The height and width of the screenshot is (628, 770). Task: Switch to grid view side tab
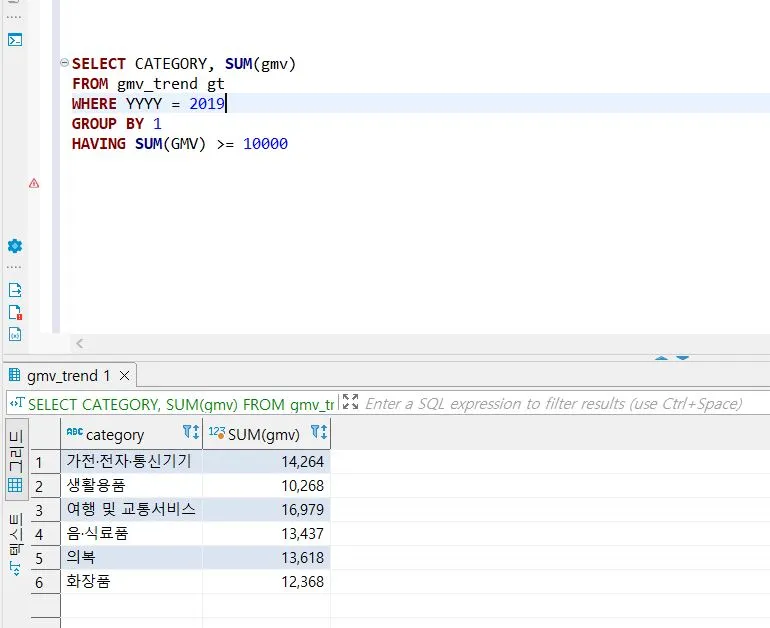point(16,460)
